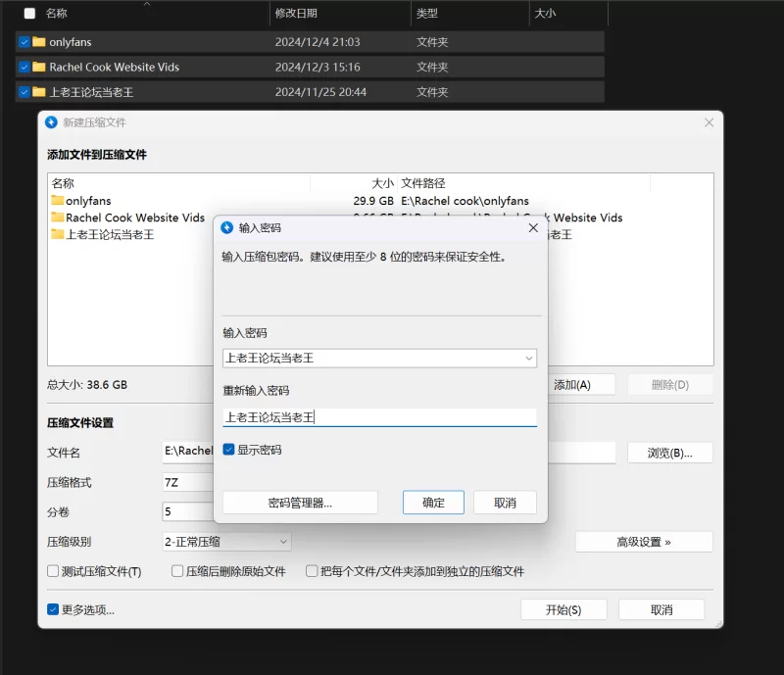Viewport: 784px width, 675px height.
Task: Open 密码管理器 password manager
Action: [300, 503]
